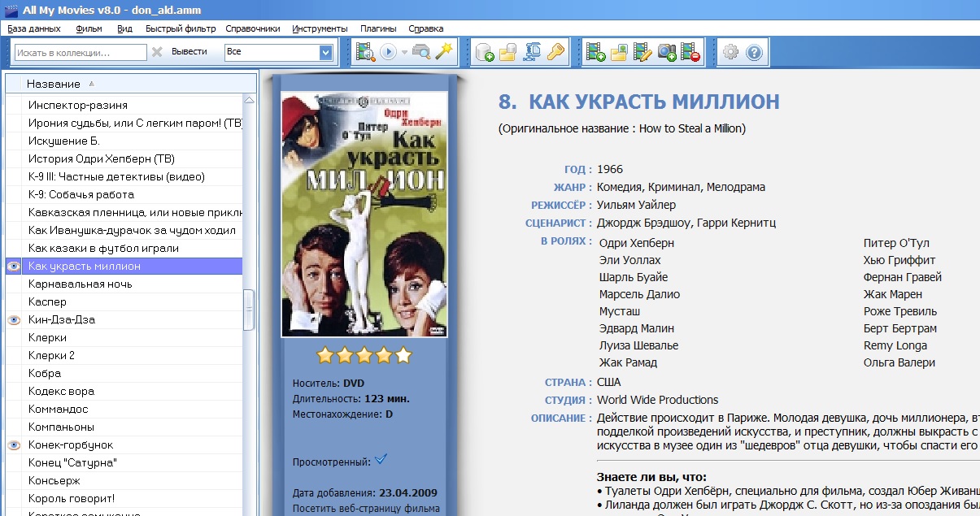Click the magic wand toolbar icon
The image size is (980, 516).
click(x=444, y=52)
